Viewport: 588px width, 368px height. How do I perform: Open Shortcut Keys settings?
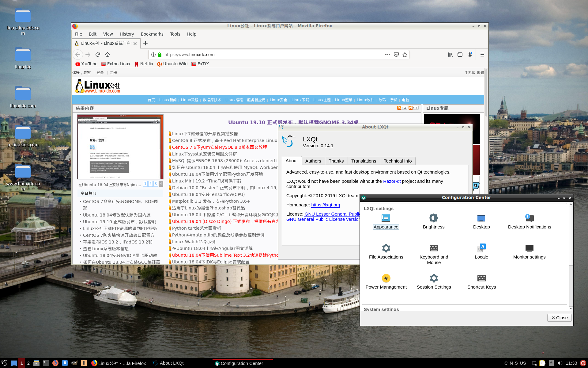point(481,282)
